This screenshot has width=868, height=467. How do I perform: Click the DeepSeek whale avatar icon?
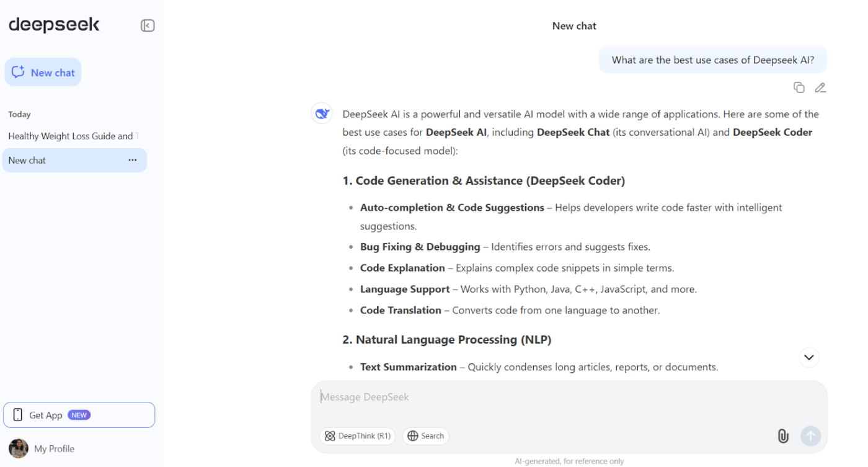(x=322, y=113)
